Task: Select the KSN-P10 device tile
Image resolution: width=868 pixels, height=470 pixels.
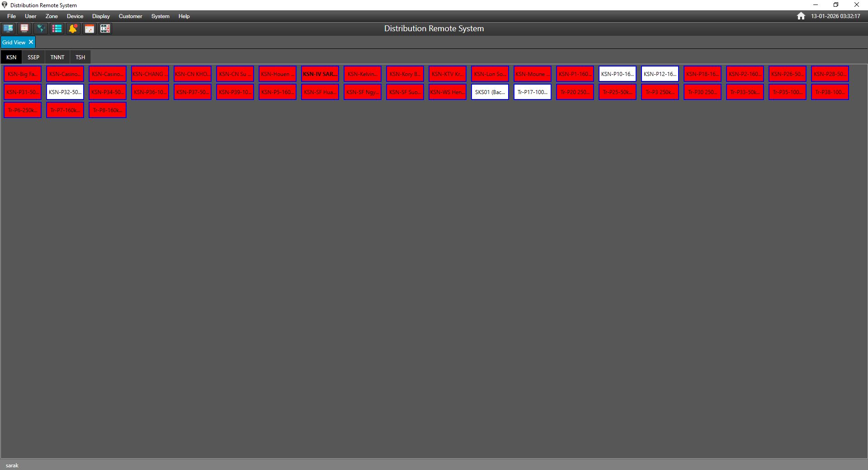Action: coord(617,74)
